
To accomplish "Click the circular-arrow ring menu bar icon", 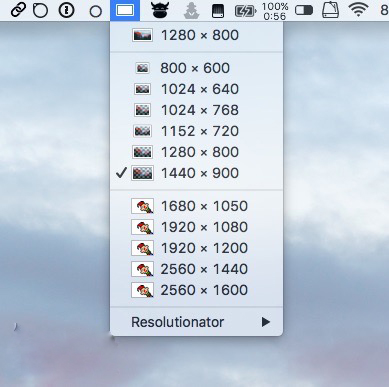I will 40,11.
